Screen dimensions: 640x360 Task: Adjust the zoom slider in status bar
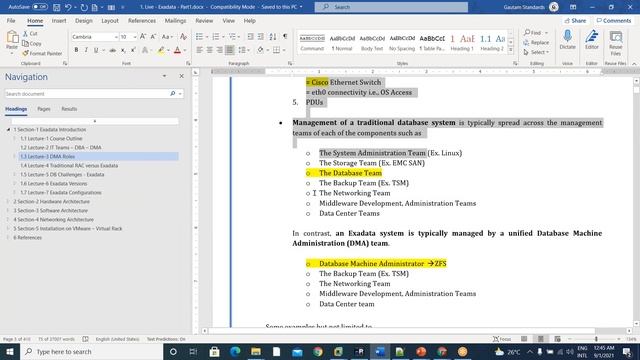pyautogui.click(x=596, y=339)
